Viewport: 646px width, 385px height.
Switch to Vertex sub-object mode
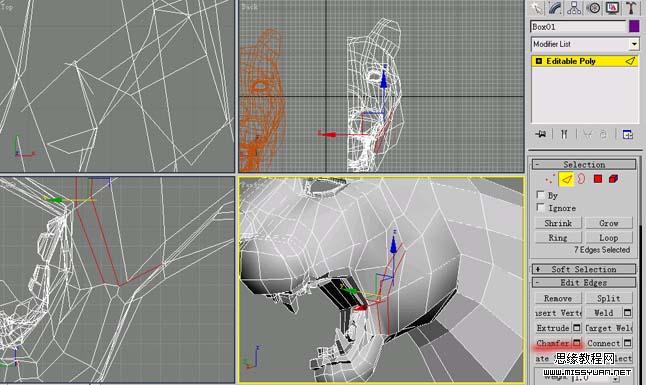coord(550,179)
